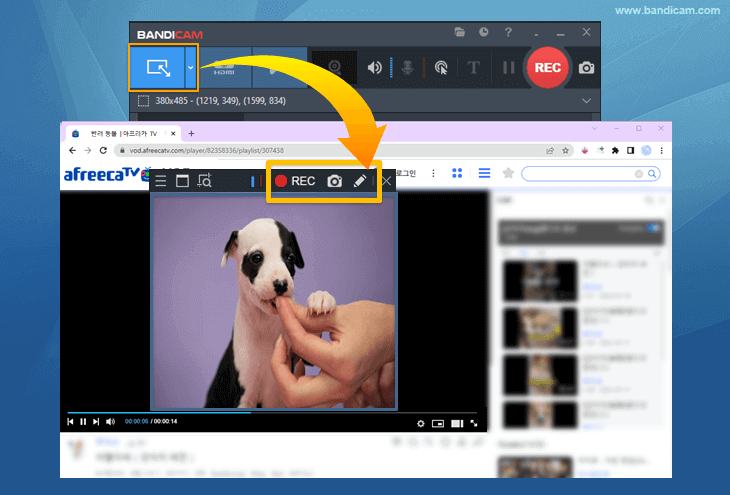Open the capture frame hamburger menu

coord(161,181)
